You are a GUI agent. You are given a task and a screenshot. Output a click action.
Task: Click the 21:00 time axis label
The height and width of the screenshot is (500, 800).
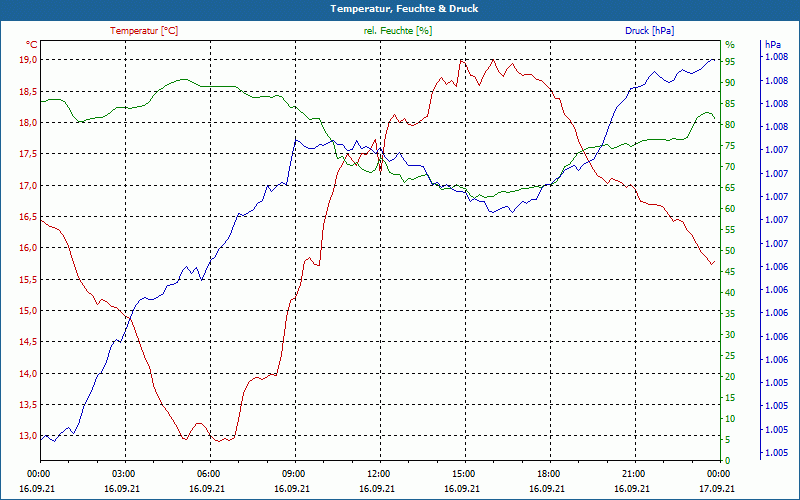(x=633, y=474)
